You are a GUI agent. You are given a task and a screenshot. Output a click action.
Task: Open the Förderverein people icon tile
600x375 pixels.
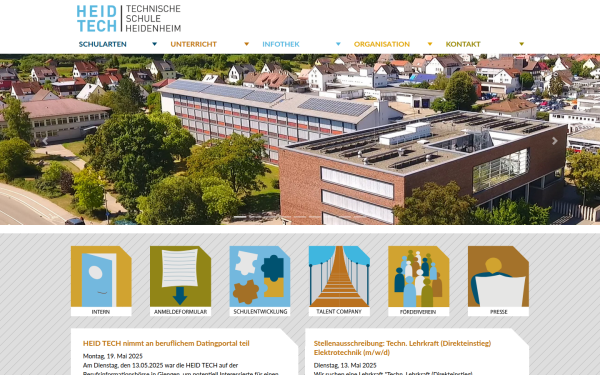point(419,276)
